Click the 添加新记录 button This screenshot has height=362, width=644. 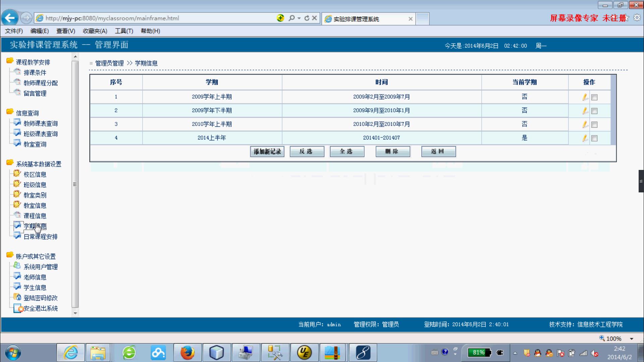click(x=267, y=152)
